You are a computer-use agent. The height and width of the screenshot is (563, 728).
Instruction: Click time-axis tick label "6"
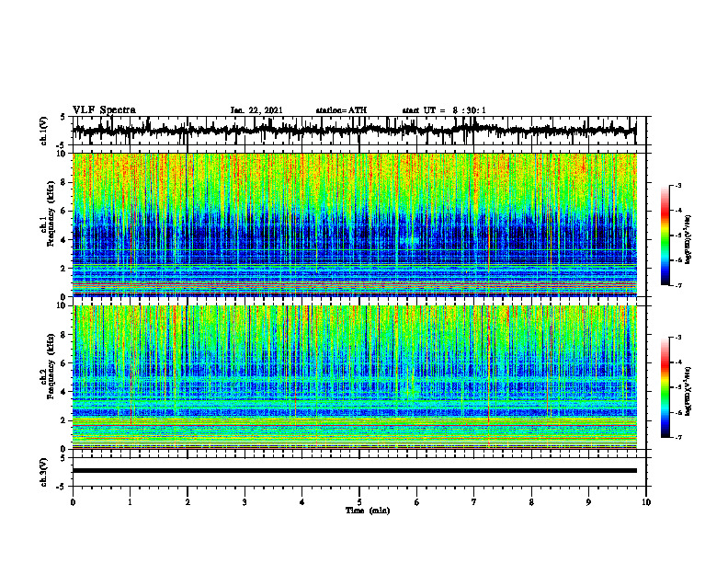point(417,502)
